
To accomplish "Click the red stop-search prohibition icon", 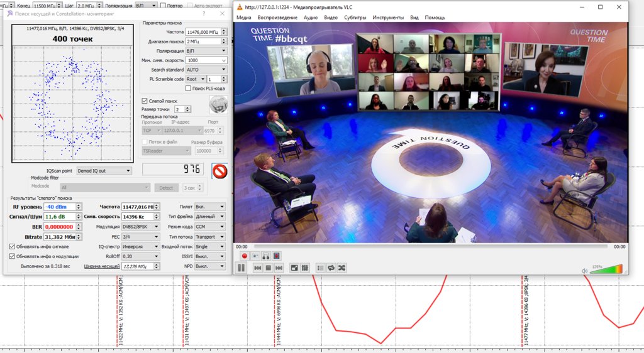I will pyautogui.click(x=219, y=170).
